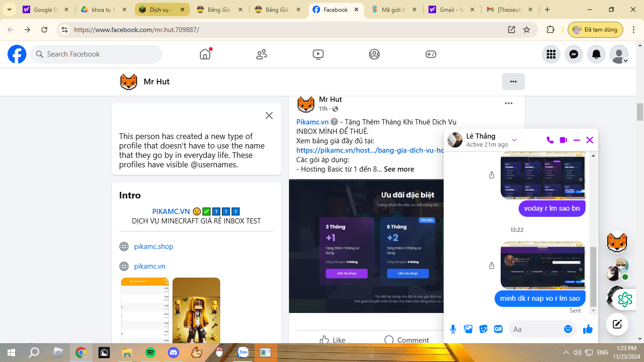Open the Chrome three-dot menu

(x=634, y=30)
